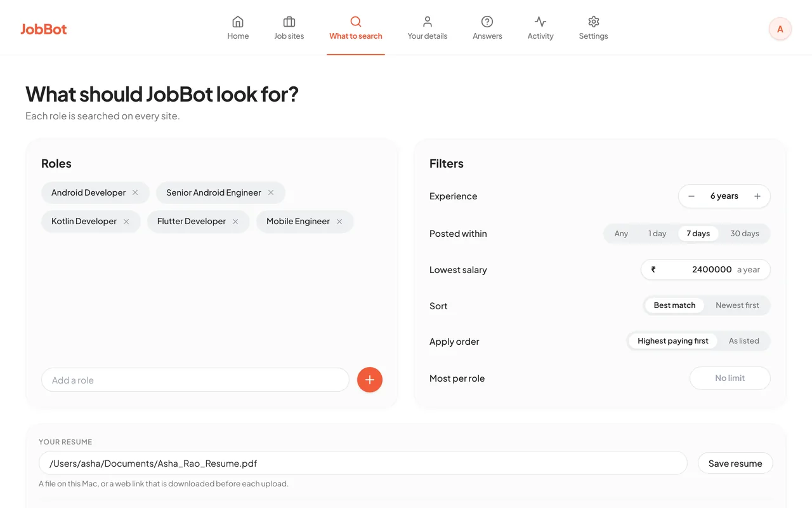812x508 pixels.
Task: Open Settings gear tab
Action: pos(593,28)
